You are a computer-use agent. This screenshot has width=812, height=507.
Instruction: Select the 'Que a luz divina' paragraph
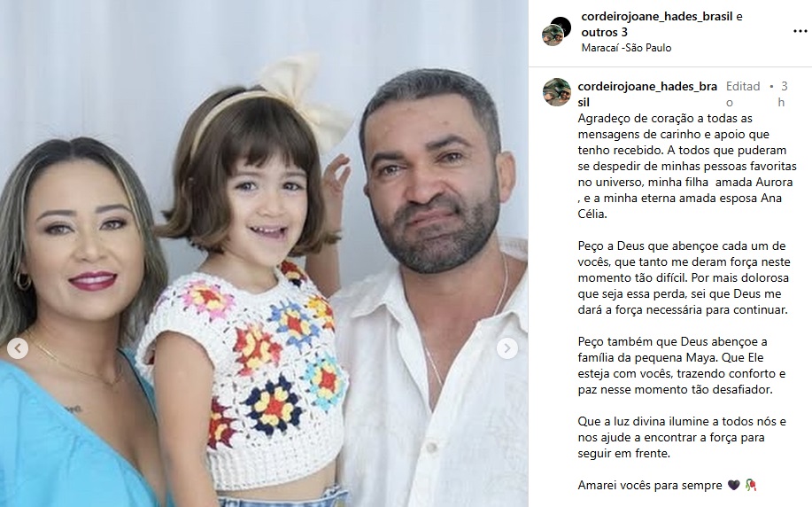coord(682,437)
